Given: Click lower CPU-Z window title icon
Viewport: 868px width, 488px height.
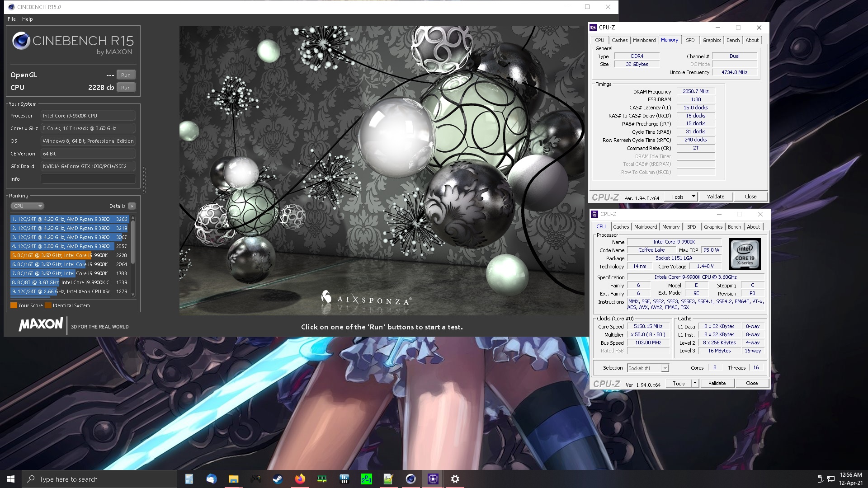Looking at the screenshot, I should pos(595,214).
